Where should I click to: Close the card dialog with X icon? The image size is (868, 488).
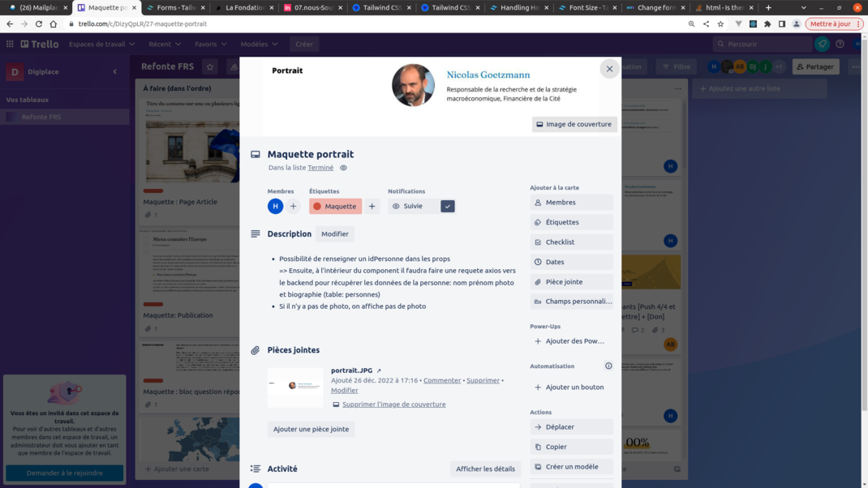point(609,69)
